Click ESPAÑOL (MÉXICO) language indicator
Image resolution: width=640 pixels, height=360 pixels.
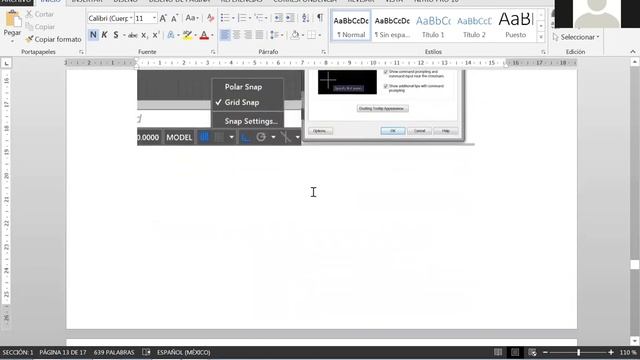184,352
